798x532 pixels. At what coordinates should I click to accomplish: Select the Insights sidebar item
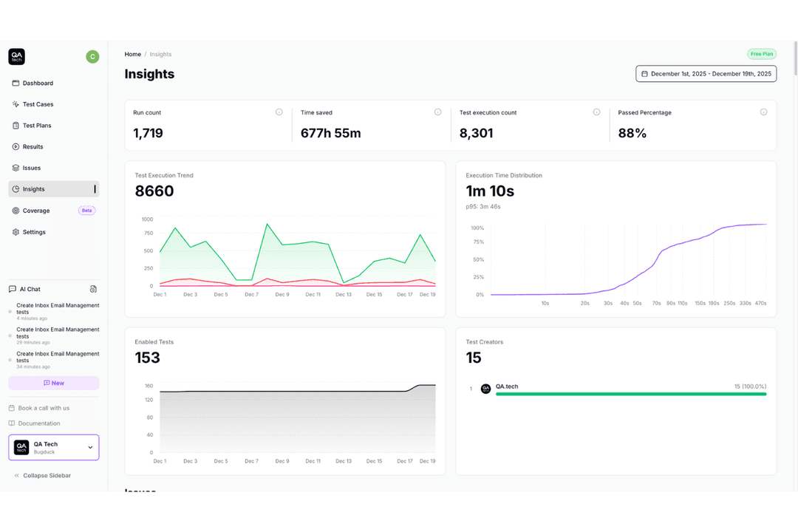point(53,189)
